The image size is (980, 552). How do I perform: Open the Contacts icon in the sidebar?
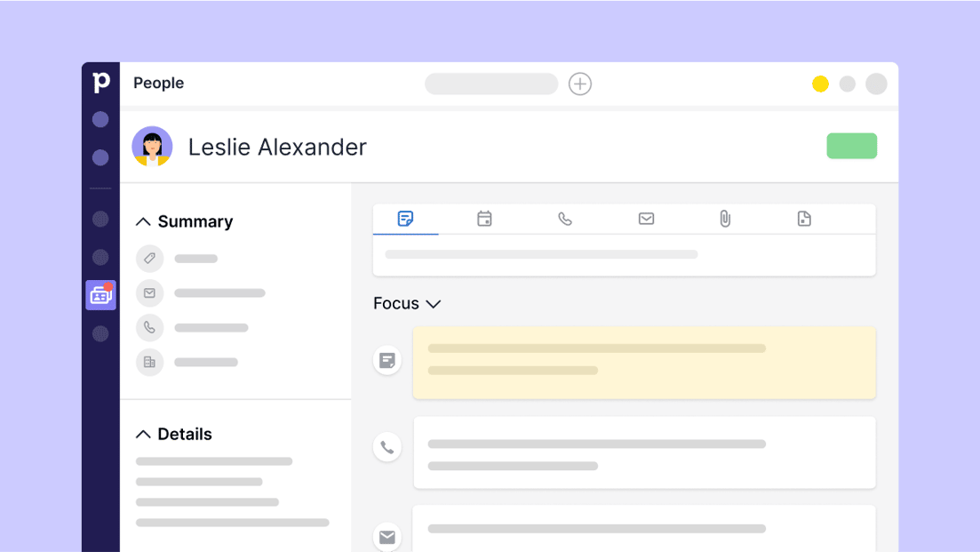(100, 295)
